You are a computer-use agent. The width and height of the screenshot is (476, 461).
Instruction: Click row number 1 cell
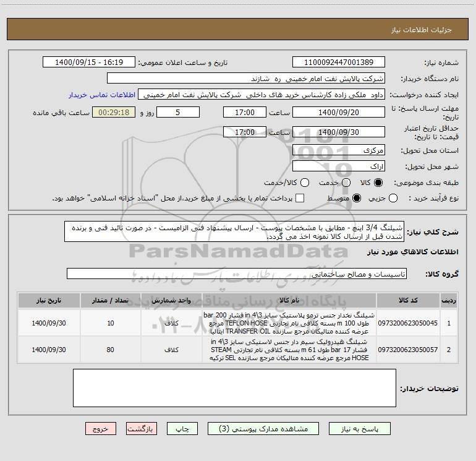click(449, 323)
